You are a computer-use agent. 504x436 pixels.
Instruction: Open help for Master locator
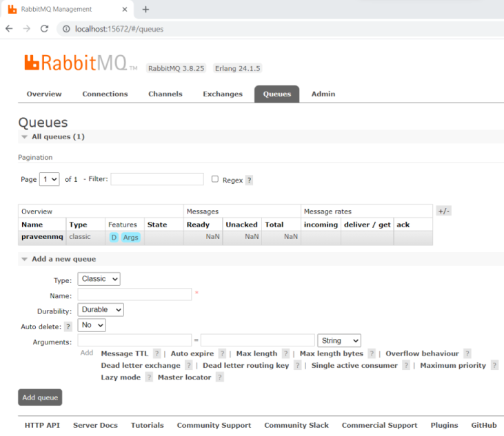tap(219, 377)
